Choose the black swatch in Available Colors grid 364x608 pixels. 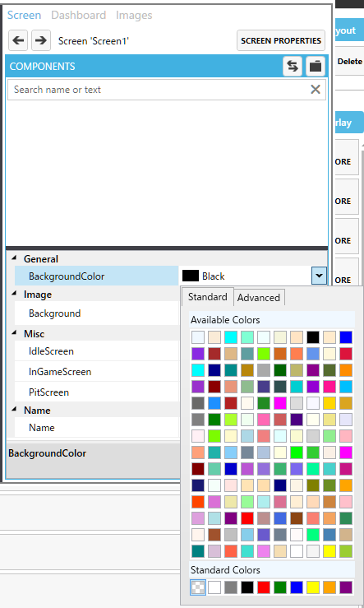313,337
